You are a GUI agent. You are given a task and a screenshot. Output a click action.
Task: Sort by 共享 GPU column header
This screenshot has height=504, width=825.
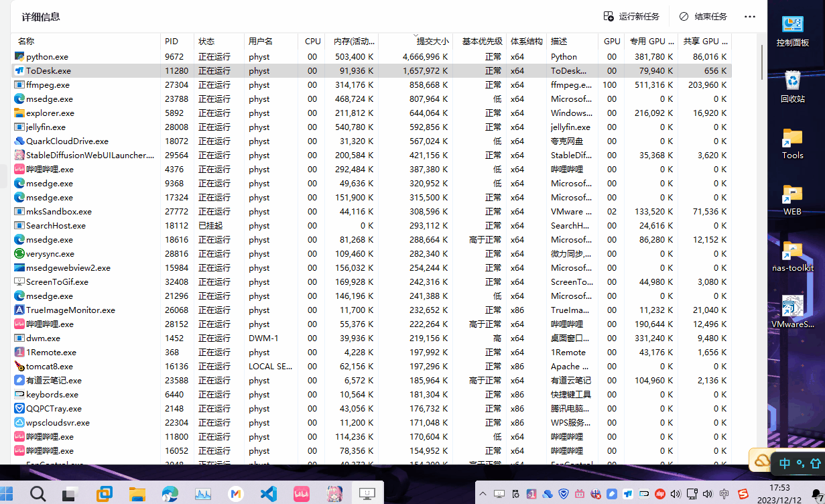coord(704,42)
